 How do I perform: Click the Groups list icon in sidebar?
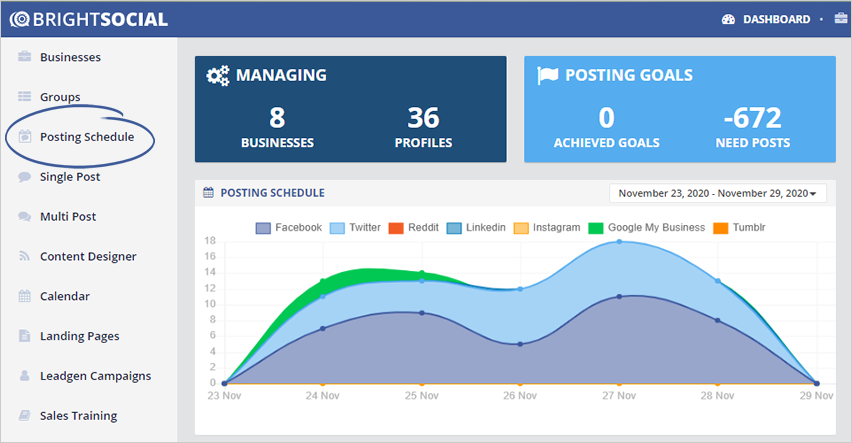coord(25,97)
